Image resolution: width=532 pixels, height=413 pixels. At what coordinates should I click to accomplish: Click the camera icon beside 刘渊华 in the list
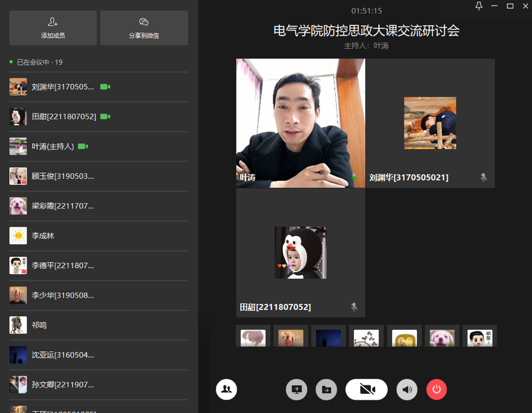(105, 87)
